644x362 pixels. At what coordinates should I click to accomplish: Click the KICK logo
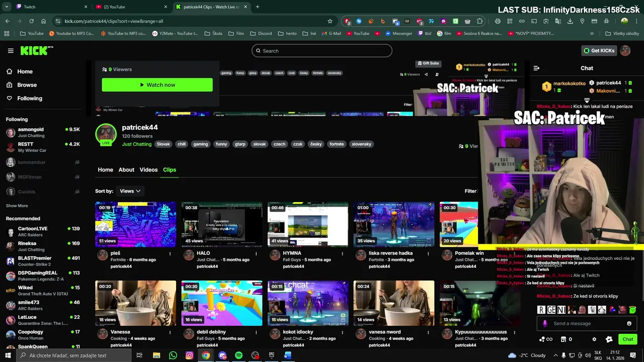tap(36, 50)
